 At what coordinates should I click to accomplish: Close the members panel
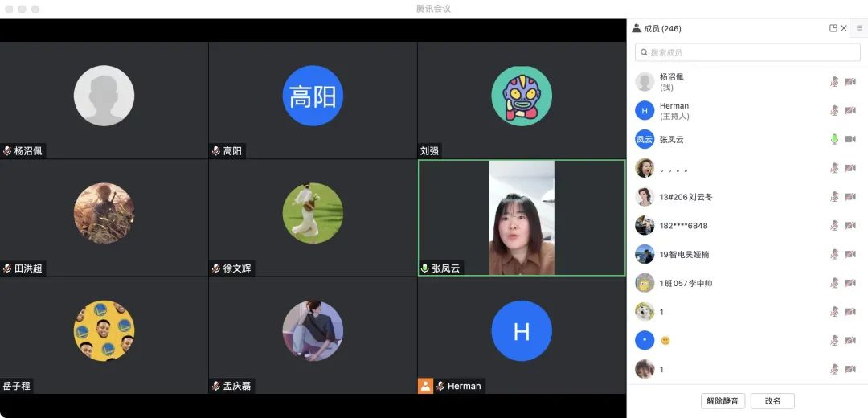(x=844, y=28)
